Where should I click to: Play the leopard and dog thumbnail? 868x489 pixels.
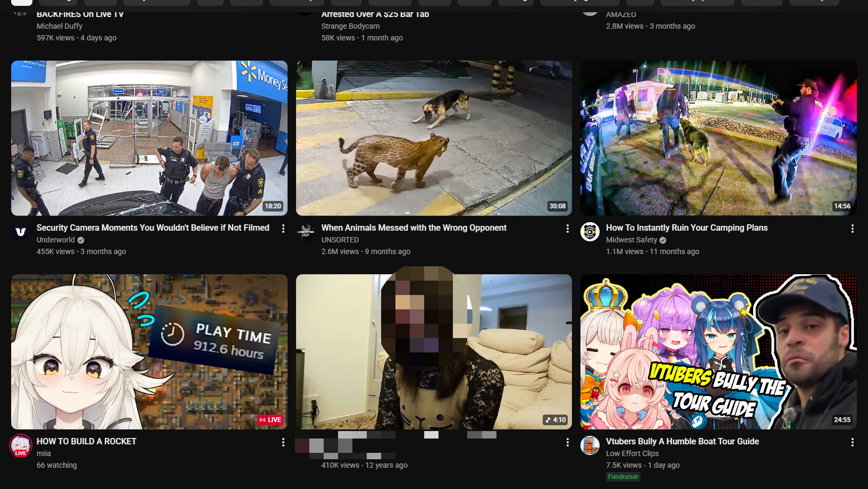click(x=434, y=138)
